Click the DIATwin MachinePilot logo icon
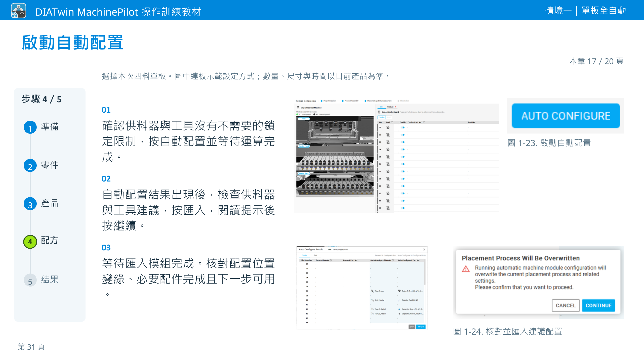644x362 pixels. [x=18, y=11]
